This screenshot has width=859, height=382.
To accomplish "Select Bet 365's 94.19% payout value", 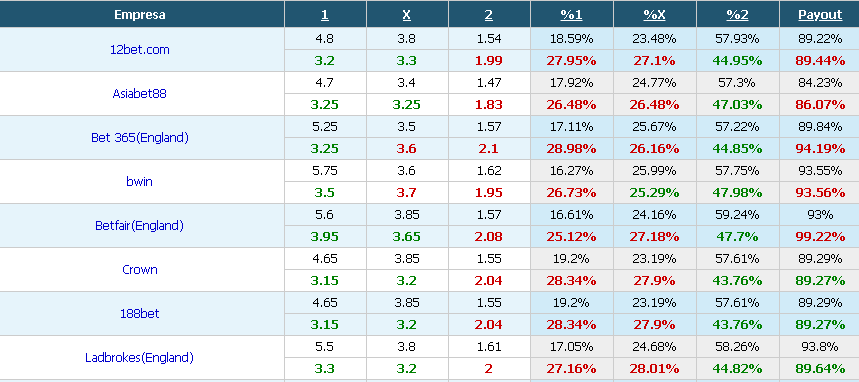I will 820,149.
